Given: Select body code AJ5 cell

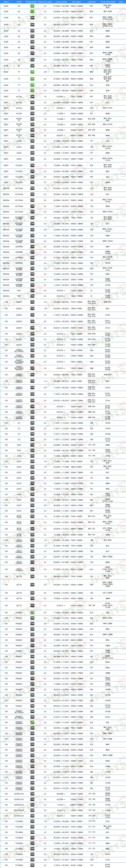Looking at the screenshot, I should click(x=92, y=570).
